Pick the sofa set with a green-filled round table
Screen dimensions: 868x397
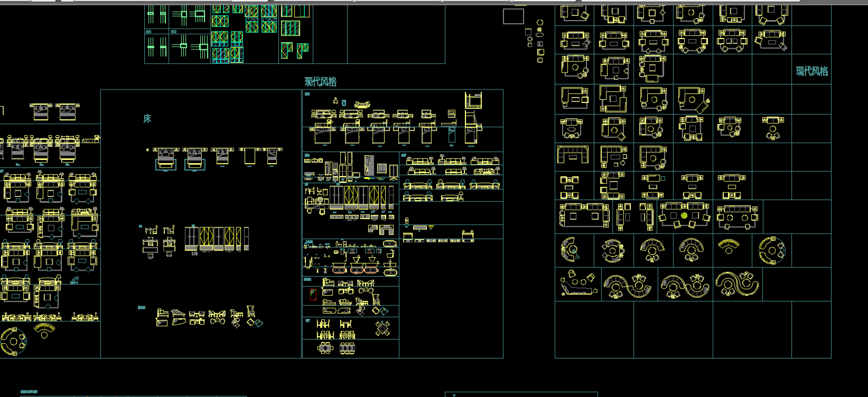(685, 215)
